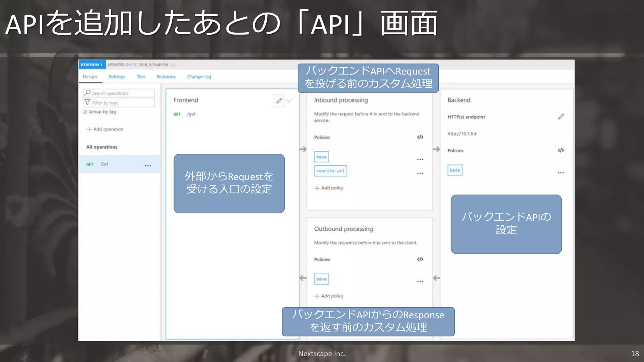Screen dimensions: 644x362
Task: Click the REVISION 1 badge
Action: pyautogui.click(x=92, y=65)
